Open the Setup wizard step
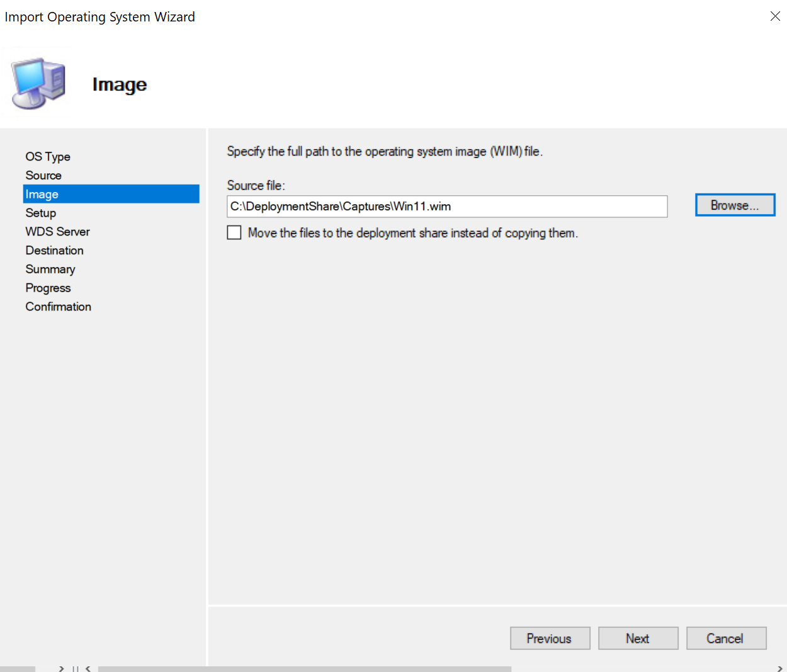The height and width of the screenshot is (672, 787). pyautogui.click(x=40, y=213)
